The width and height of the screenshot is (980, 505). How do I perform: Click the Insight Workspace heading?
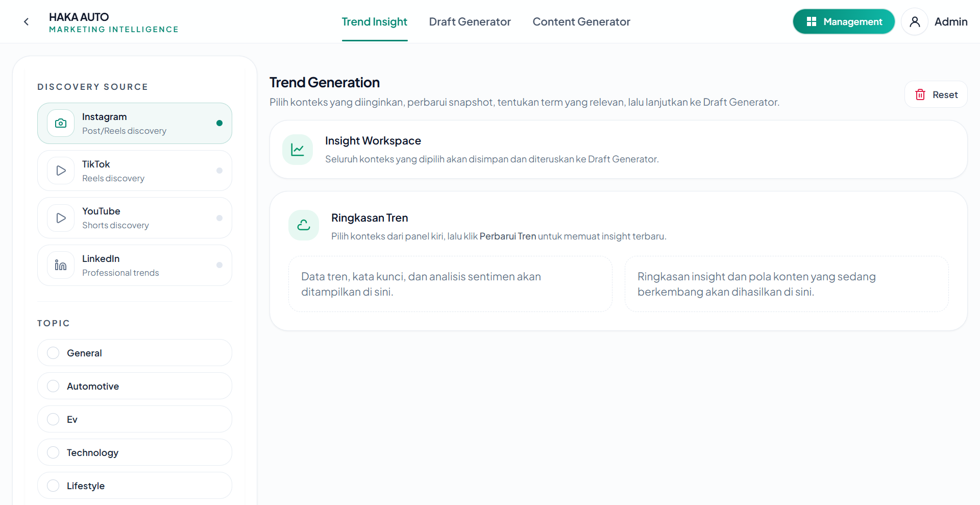tap(373, 141)
